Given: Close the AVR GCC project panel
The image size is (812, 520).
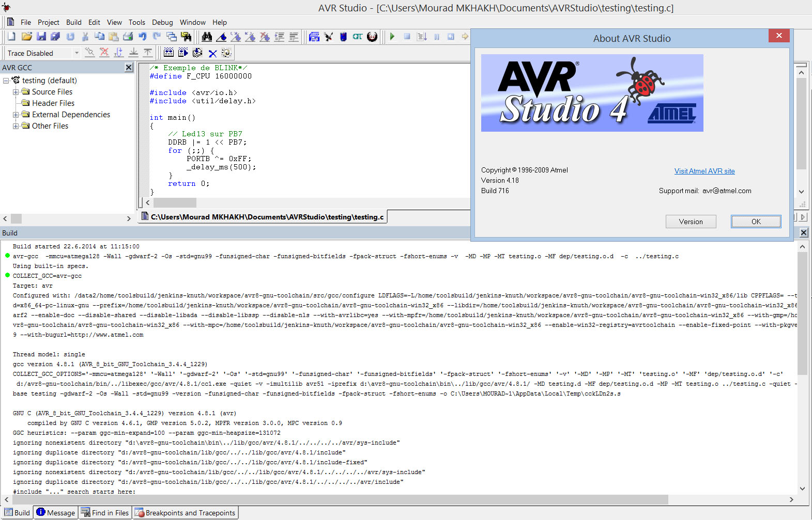Looking at the screenshot, I should (x=129, y=68).
